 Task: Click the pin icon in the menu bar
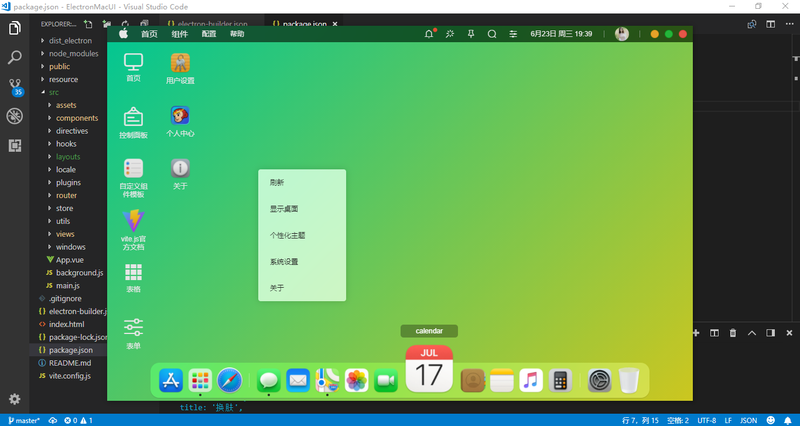coord(471,34)
